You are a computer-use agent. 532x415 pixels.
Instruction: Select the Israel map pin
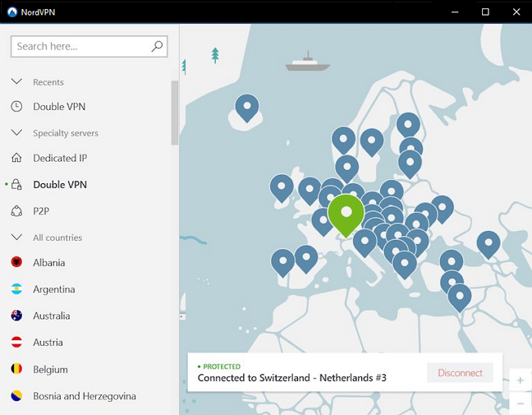(460, 298)
